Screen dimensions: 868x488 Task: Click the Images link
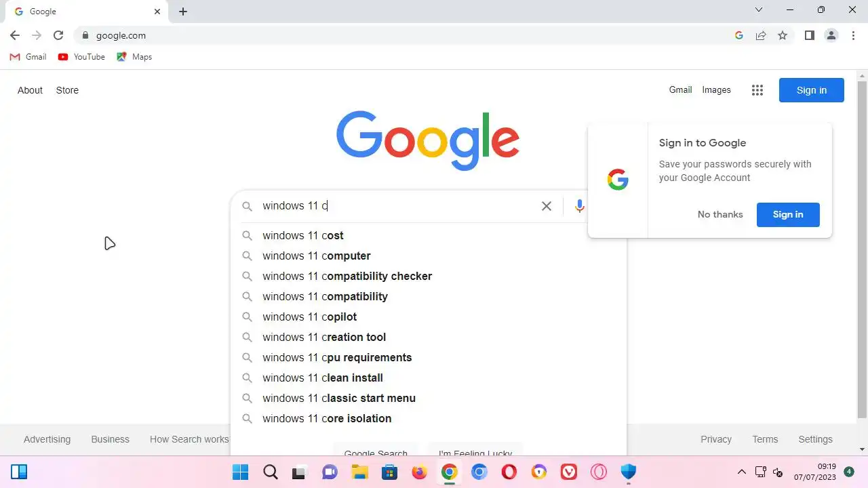(x=716, y=89)
